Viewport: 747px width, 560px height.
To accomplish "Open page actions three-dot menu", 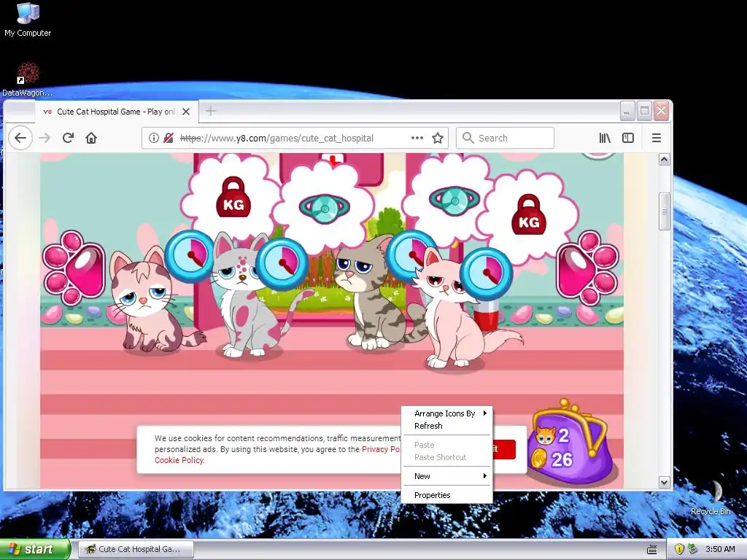I will [x=417, y=138].
